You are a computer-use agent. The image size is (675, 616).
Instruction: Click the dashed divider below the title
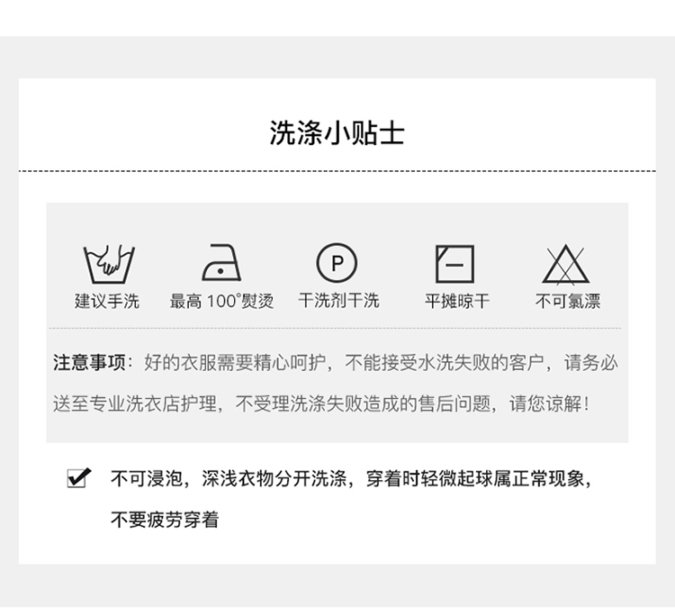coord(337,171)
